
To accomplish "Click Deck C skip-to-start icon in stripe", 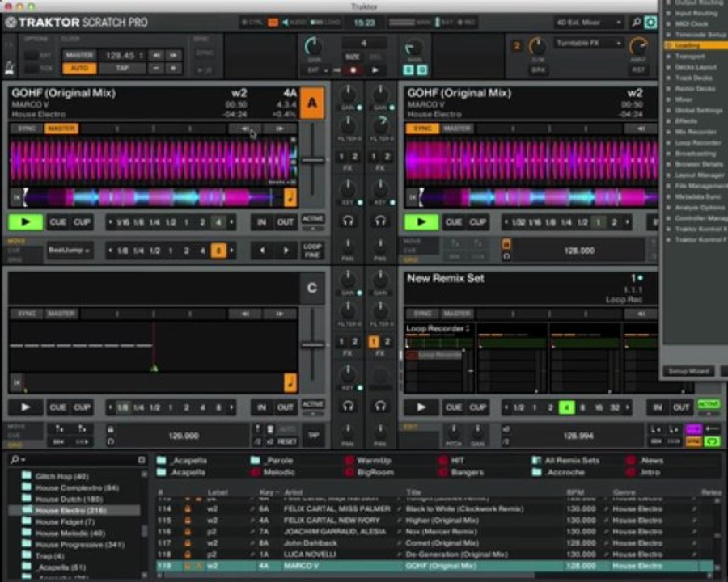I will [x=17, y=382].
